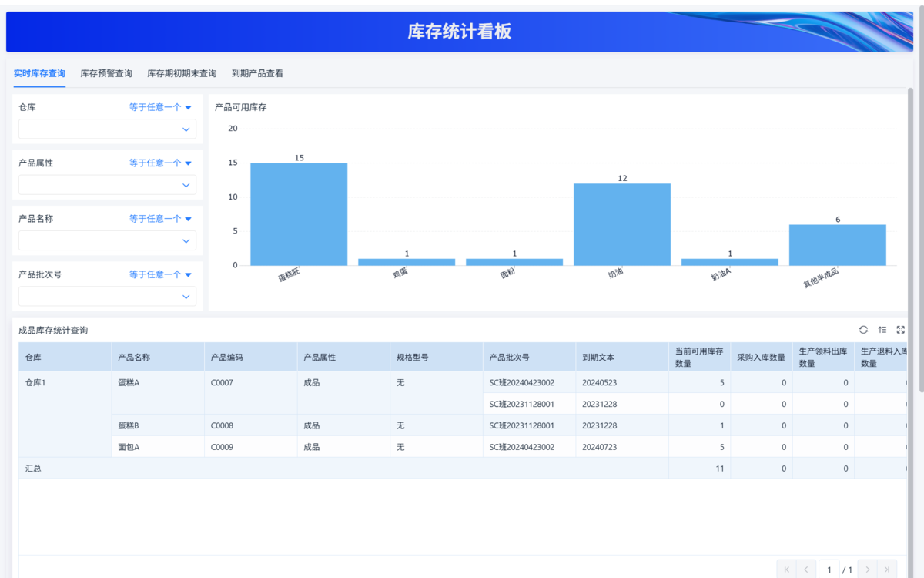The width and height of the screenshot is (924, 578).
Task: Go to previous page of table
Action: 806,570
